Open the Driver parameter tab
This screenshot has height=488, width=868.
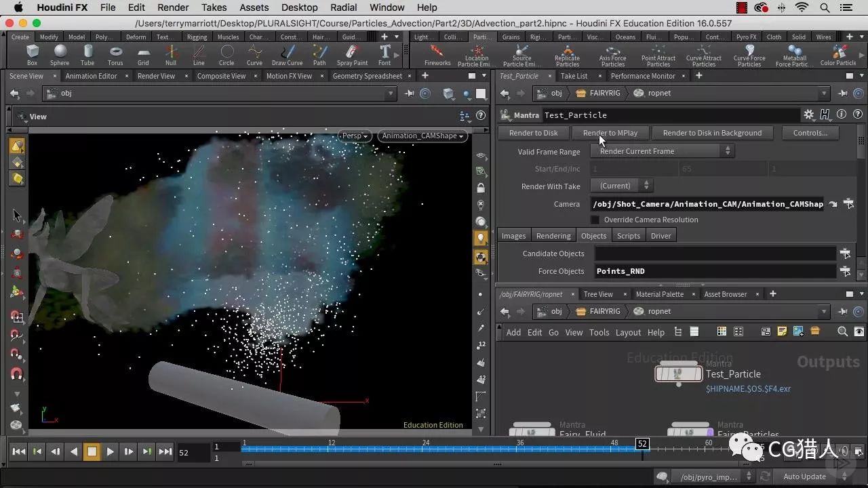pos(660,236)
